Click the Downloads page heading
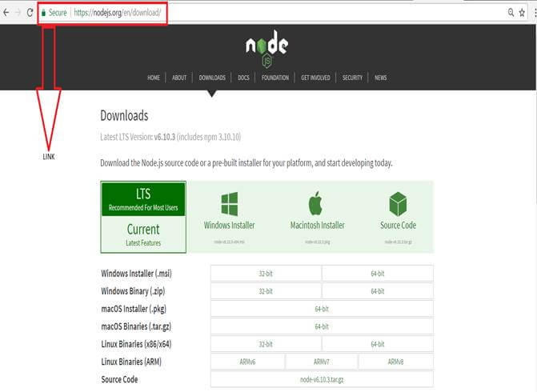Viewport: 537px width, 392px height. tap(124, 116)
